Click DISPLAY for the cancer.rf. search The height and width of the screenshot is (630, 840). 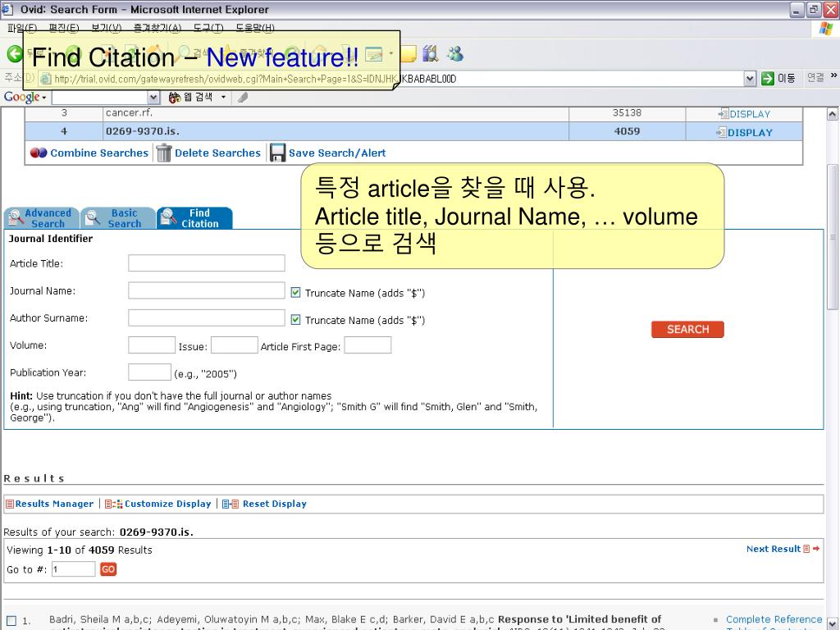point(744,114)
